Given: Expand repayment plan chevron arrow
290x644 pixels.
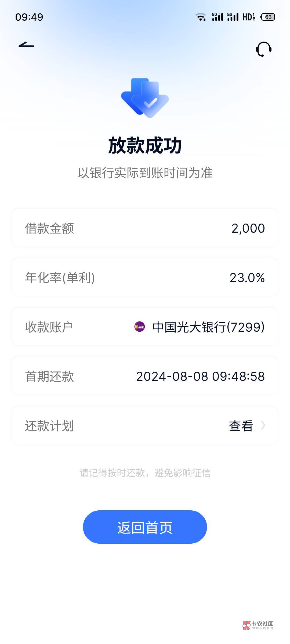Looking at the screenshot, I should [x=263, y=425].
